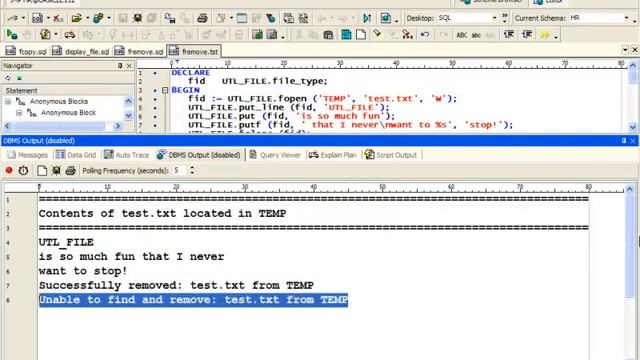
Task: Click the paste clipboard icon
Action: [328, 35]
